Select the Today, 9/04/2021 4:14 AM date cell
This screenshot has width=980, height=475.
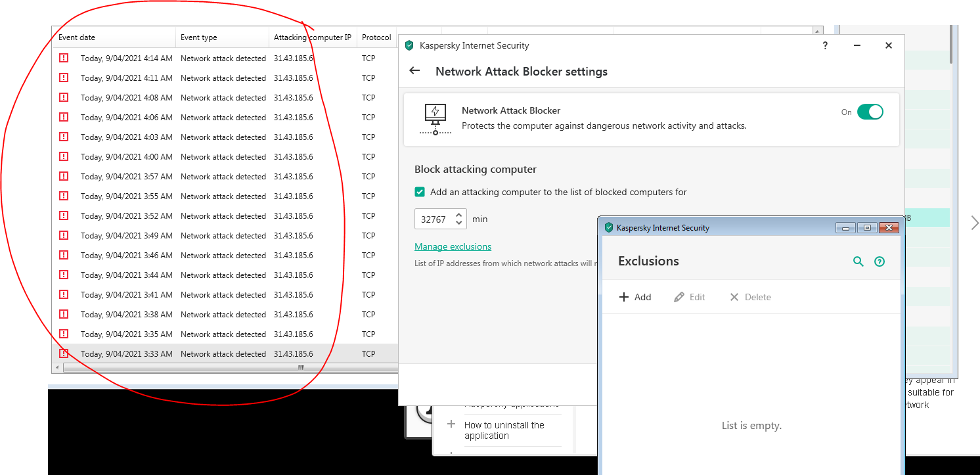pyautogui.click(x=127, y=58)
